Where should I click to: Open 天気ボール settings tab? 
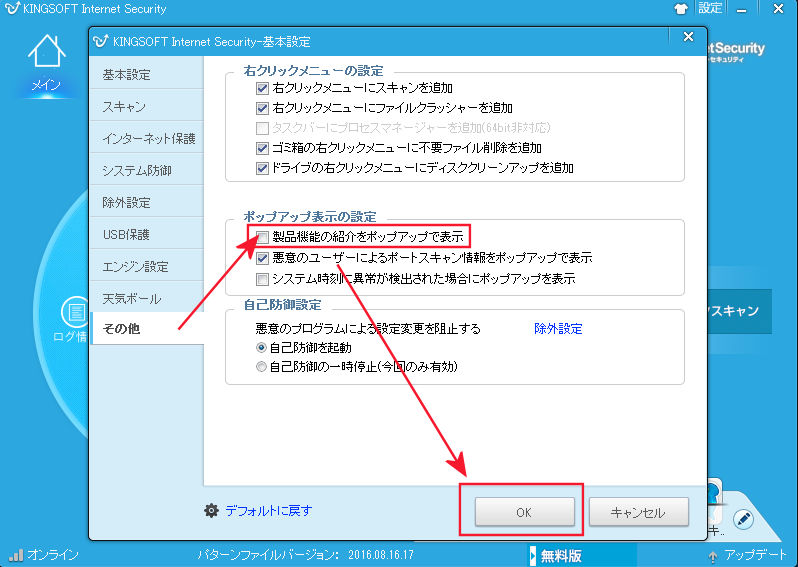[147, 299]
